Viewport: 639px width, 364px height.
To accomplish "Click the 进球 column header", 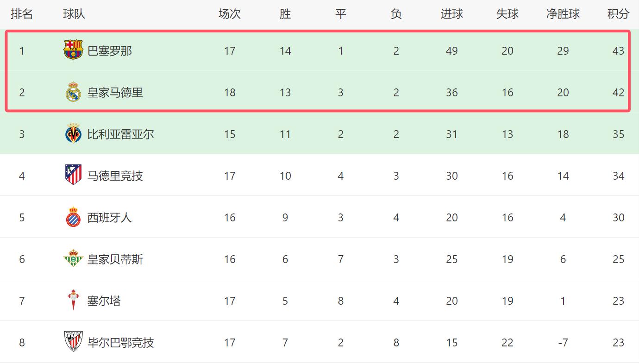I will click(x=451, y=14).
